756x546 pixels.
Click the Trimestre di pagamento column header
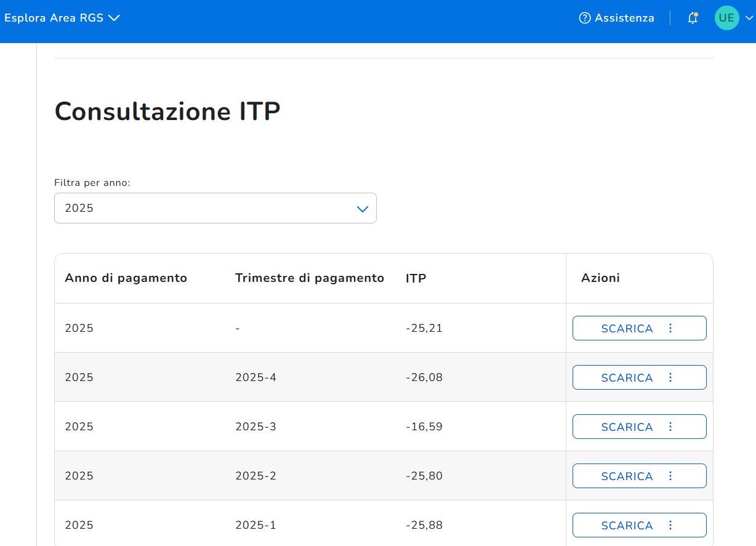[x=309, y=278]
